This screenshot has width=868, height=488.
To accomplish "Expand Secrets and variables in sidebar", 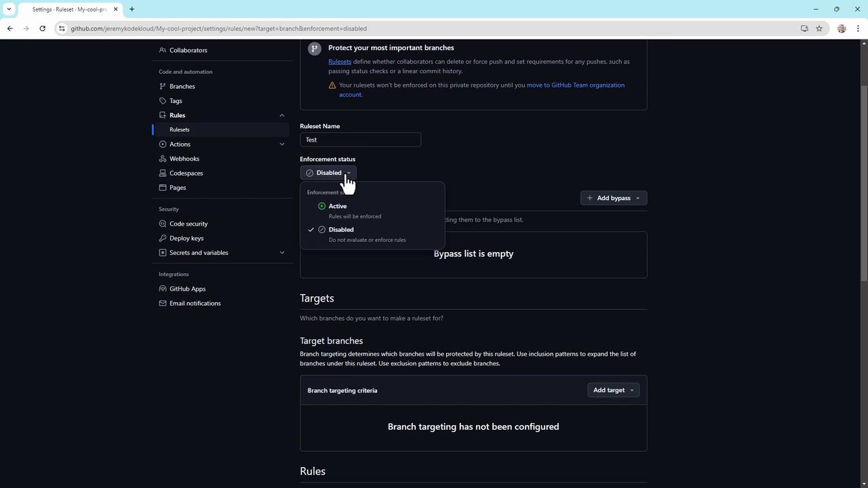I will point(282,253).
